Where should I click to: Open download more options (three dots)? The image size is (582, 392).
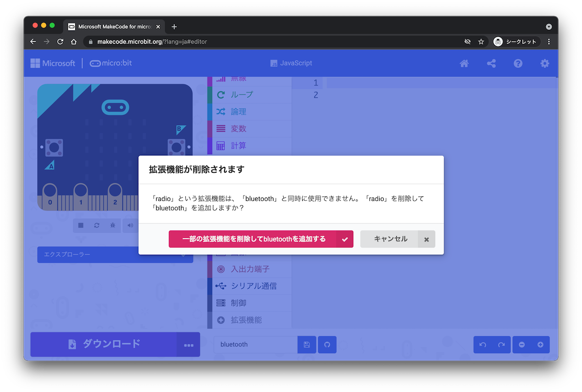[x=189, y=344]
